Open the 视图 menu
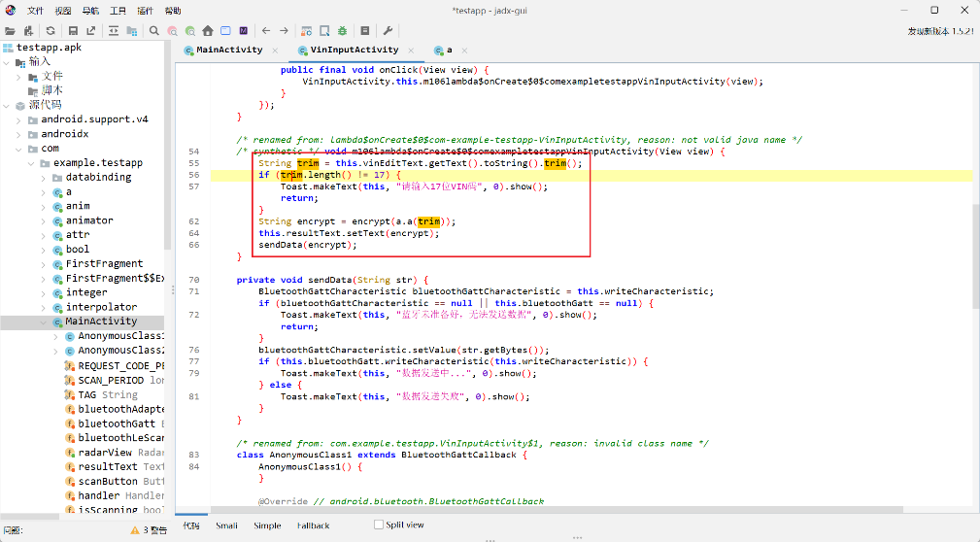The image size is (980, 542). coord(63,11)
